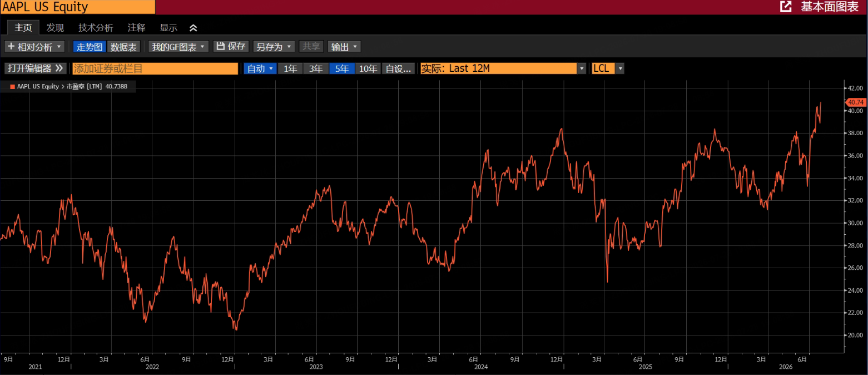Select the 3年 time range
Screen dimensions: 868x375
pos(316,68)
